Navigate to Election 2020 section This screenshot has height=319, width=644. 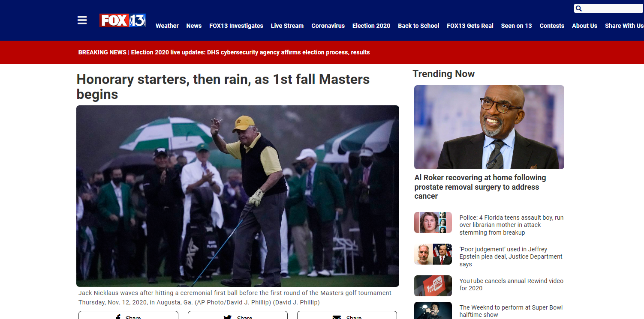coord(371,26)
